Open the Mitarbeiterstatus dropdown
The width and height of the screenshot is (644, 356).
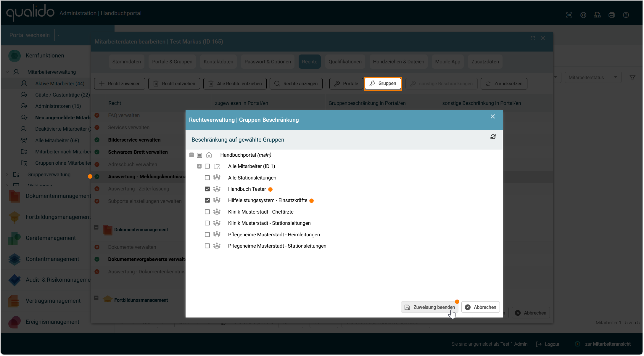[x=593, y=77]
